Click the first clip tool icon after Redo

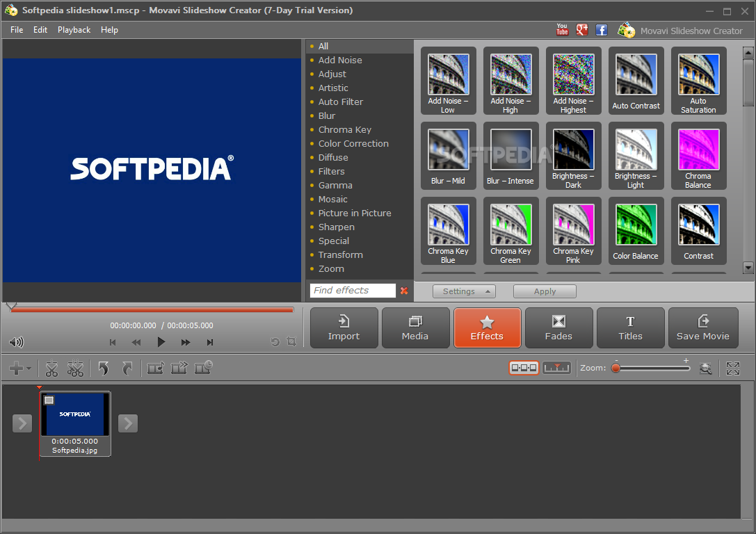point(155,369)
